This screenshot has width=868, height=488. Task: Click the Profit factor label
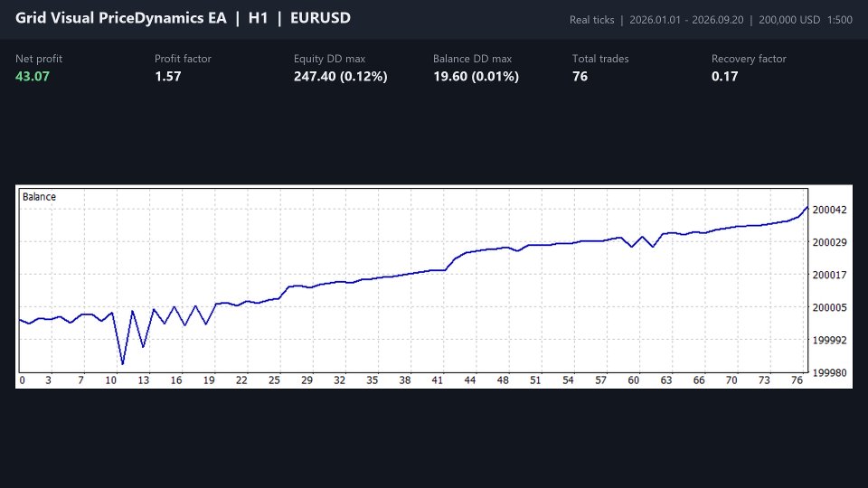coord(183,59)
